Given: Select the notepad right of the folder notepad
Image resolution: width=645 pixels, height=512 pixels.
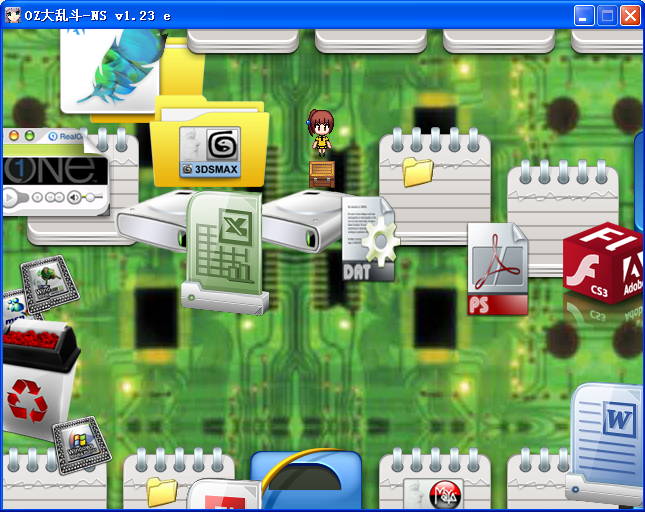Looking at the screenshot, I should pos(563,218).
